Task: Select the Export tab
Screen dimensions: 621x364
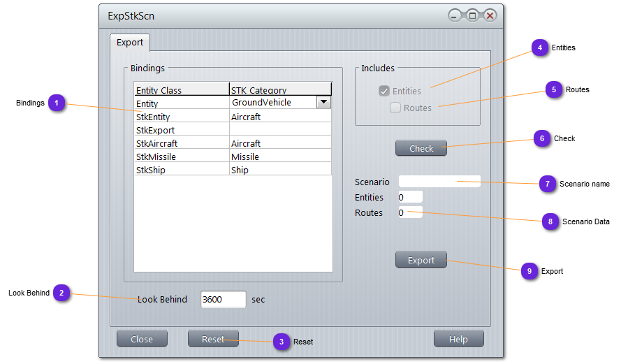Action: point(130,43)
